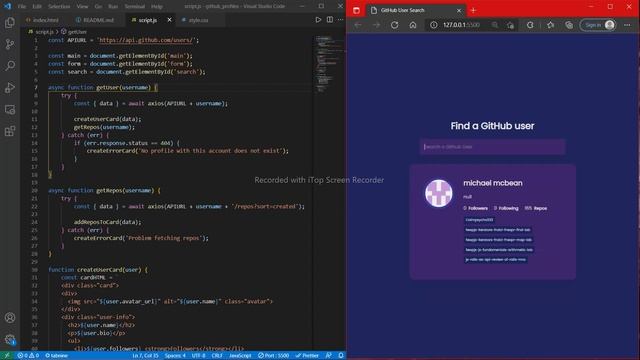The width and height of the screenshot is (640, 360).
Task: Open Source Control view in activity bar
Action: click(10, 44)
